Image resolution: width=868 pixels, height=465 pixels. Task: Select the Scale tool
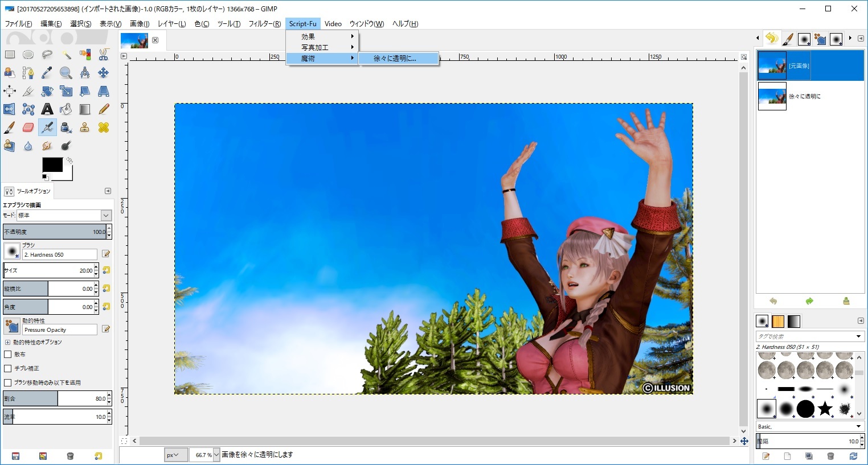[x=66, y=91]
